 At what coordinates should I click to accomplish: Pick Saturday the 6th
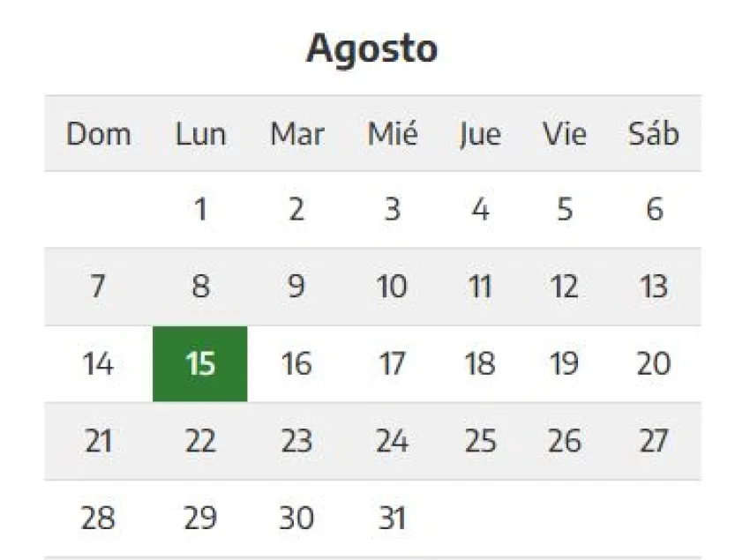pyautogui.click(x=654, y=210)
